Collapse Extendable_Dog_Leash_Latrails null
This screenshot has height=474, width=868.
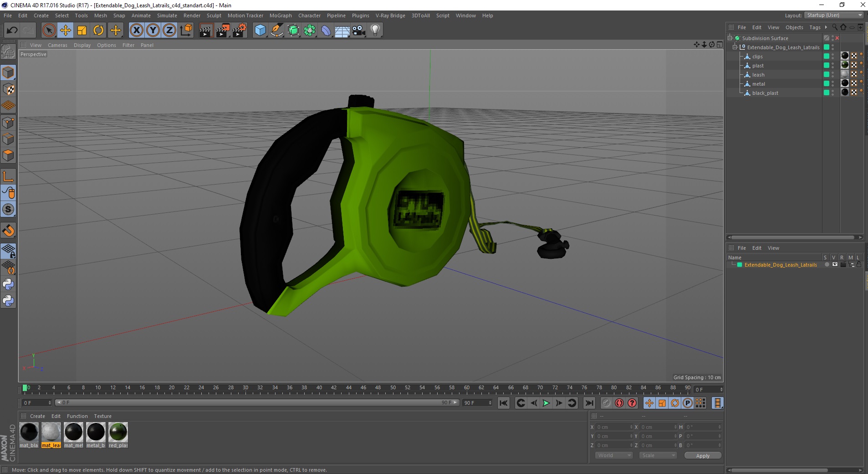click(x=735, y=47)
